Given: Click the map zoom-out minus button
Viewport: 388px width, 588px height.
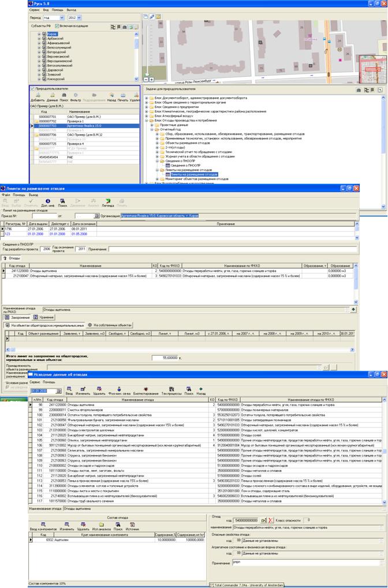Looking at the screenshot, I should (152, 79).
